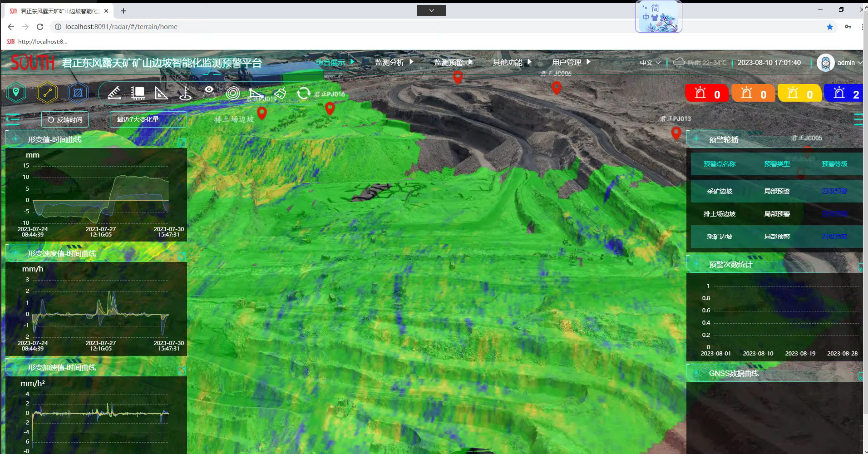Expand the admin user menu
Viewport: 868px width, 454px height.
[x=840, y=63]
